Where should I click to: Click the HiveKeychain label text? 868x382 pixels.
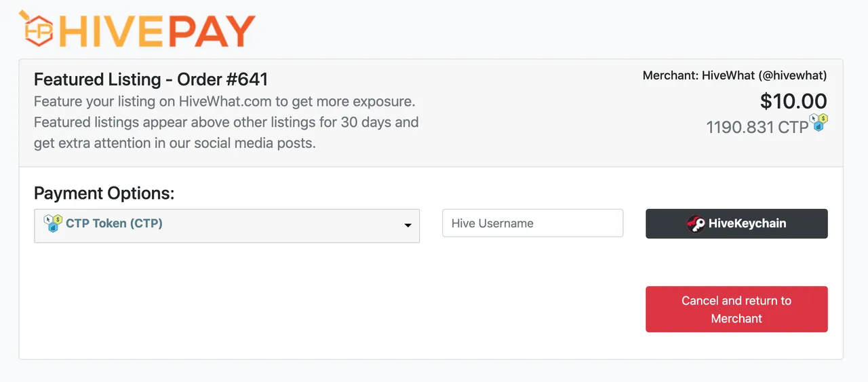[x=747, y=223]
